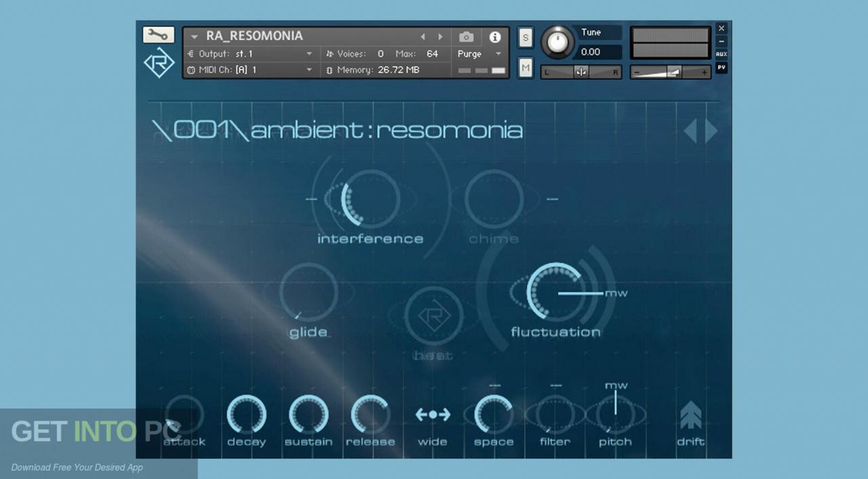This screenshot has height=479, width=868.
Task: Toggle the drift up-arrows icon
Action: [x=691, y=415]
